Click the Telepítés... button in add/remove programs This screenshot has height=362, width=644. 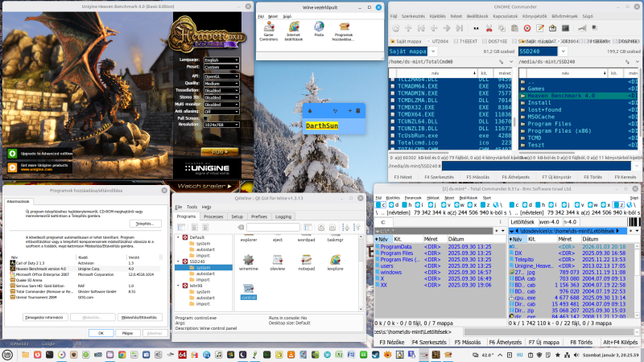pyautogui.click(x=146, y=224)
